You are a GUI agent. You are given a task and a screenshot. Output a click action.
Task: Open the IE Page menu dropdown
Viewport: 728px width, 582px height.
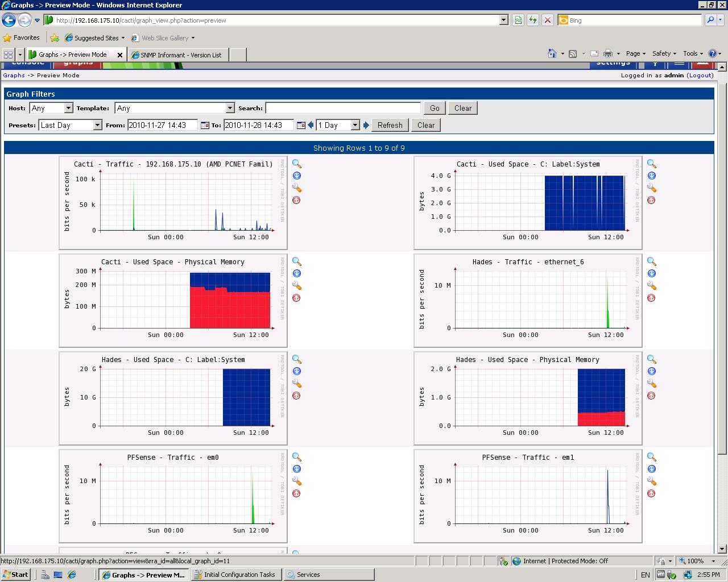(x=636, y=53)
